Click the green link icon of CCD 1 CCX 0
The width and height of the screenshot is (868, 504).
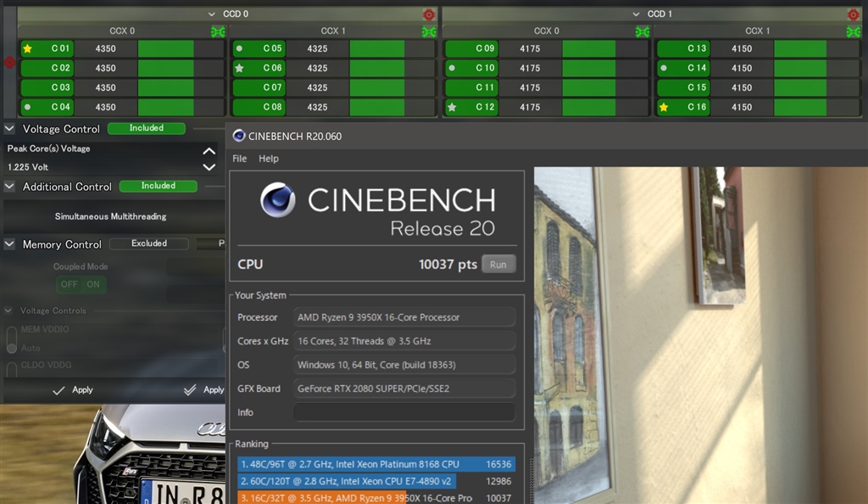point(643,31)
